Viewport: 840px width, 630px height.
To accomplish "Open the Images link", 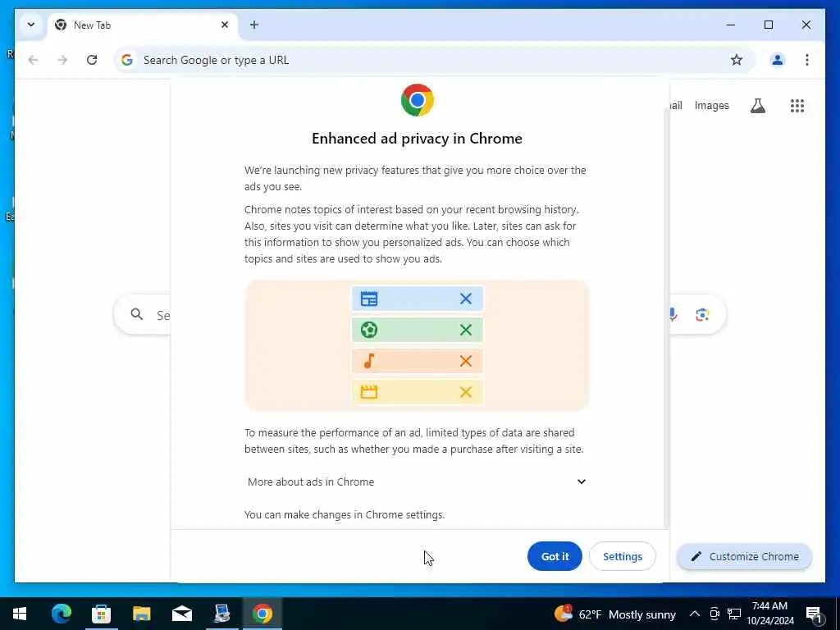I will point(711,106).
